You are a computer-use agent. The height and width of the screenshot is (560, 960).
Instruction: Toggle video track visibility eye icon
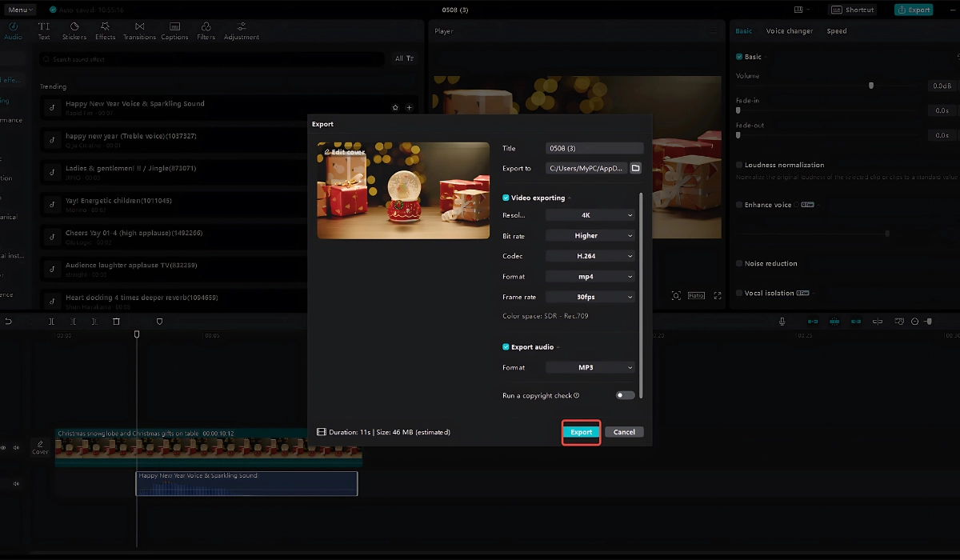pos(3,448)
